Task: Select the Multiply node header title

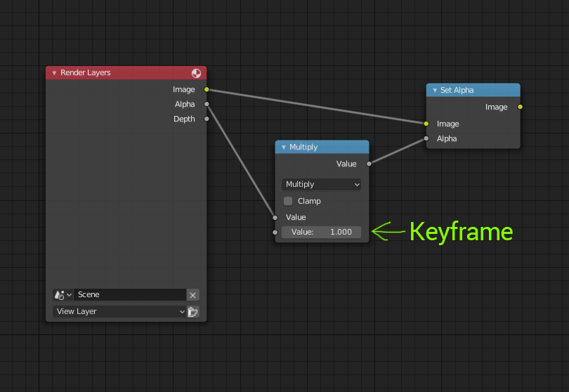Action: click(303, 147)
